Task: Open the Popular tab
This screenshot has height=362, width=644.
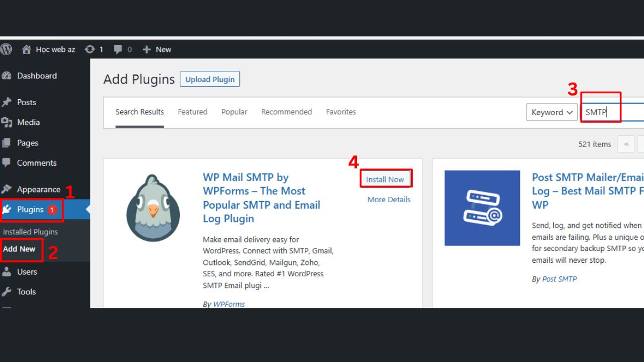Action: point(234,112)
